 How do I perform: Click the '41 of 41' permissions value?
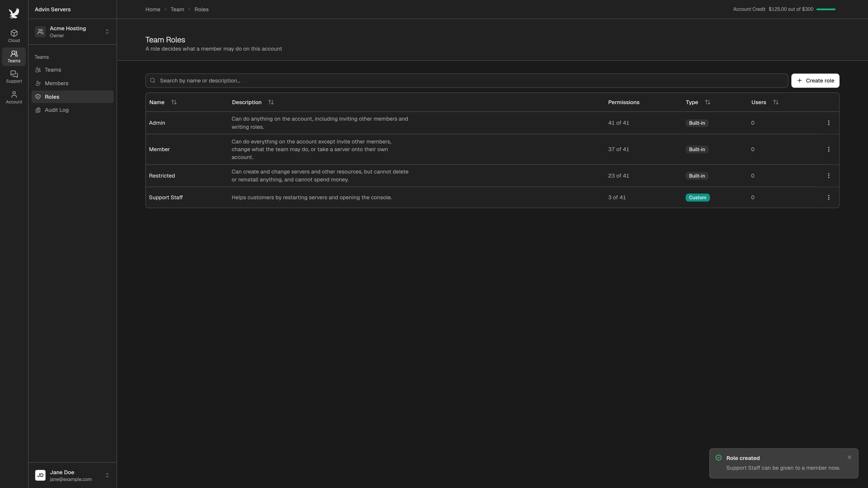(619, 123)
